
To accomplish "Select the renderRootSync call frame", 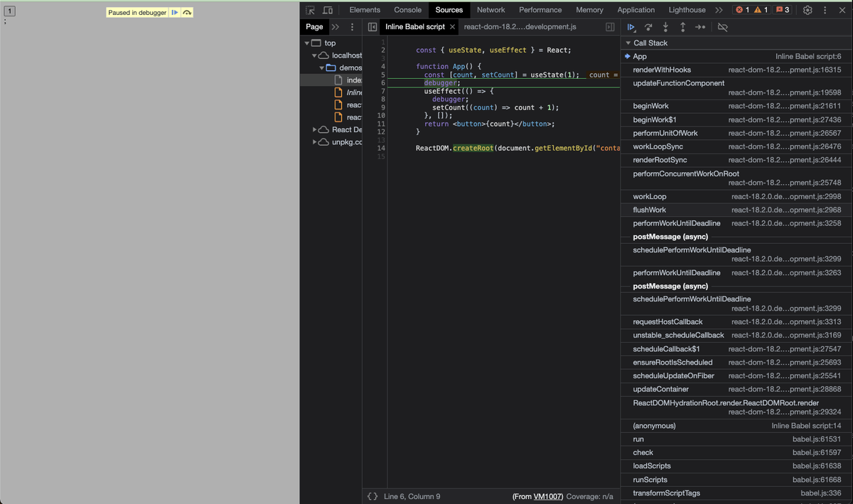I will coord(736,160).
